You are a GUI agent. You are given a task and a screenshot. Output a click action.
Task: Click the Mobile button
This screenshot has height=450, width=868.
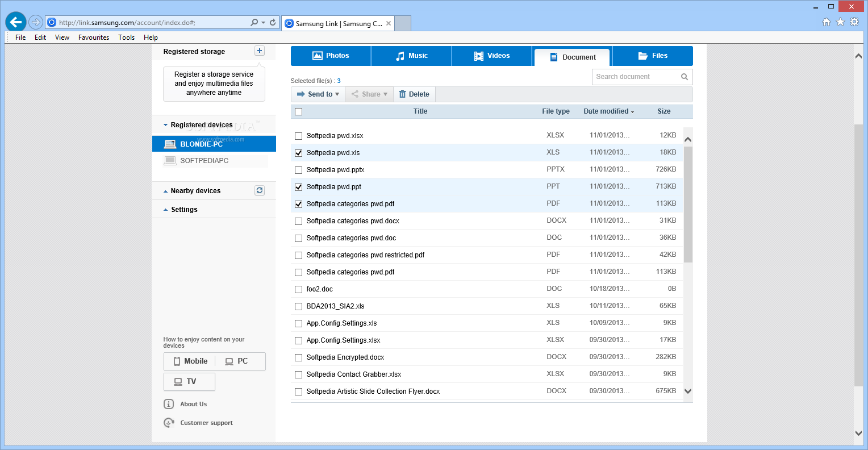(x=190, y=361)
